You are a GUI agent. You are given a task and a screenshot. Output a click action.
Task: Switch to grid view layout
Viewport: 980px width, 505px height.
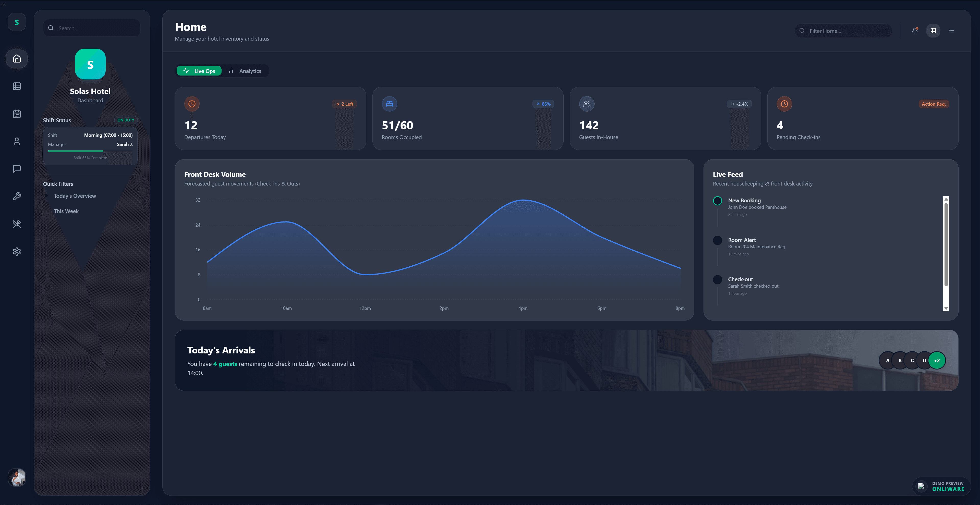tap(933, 31)
